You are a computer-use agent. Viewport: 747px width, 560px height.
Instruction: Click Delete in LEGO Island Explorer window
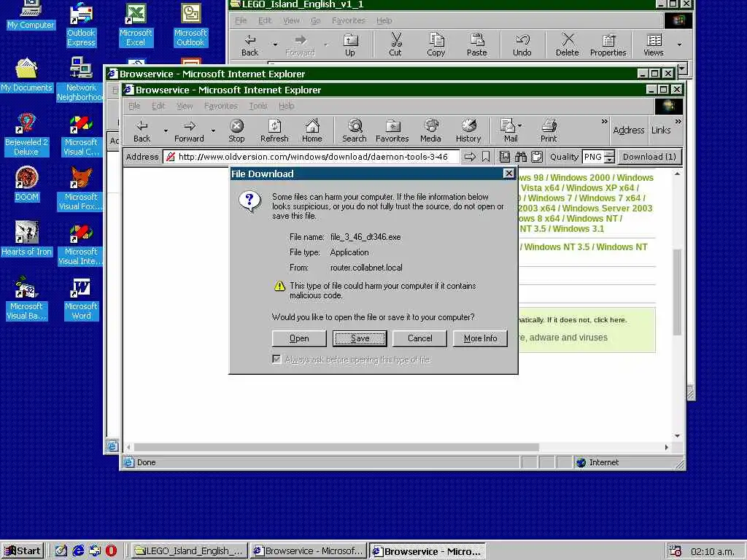click(x=568, y=44)
